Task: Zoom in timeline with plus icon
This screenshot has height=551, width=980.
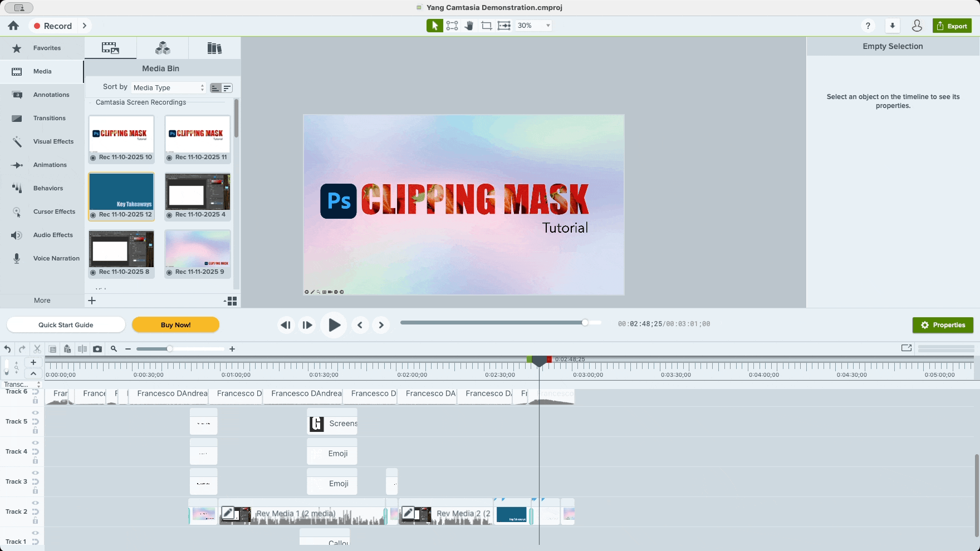Action: [232, 349]
